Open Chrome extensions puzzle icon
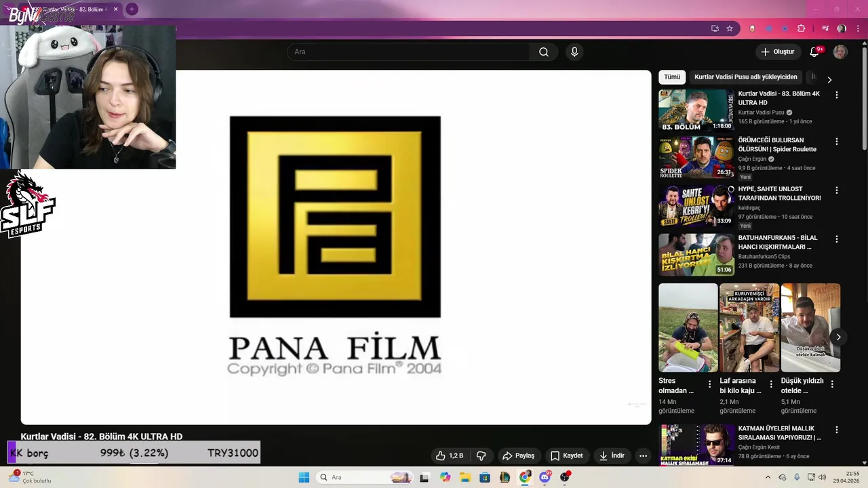The height and width of the screenshot is (488, 868). (x=802, y=28)
